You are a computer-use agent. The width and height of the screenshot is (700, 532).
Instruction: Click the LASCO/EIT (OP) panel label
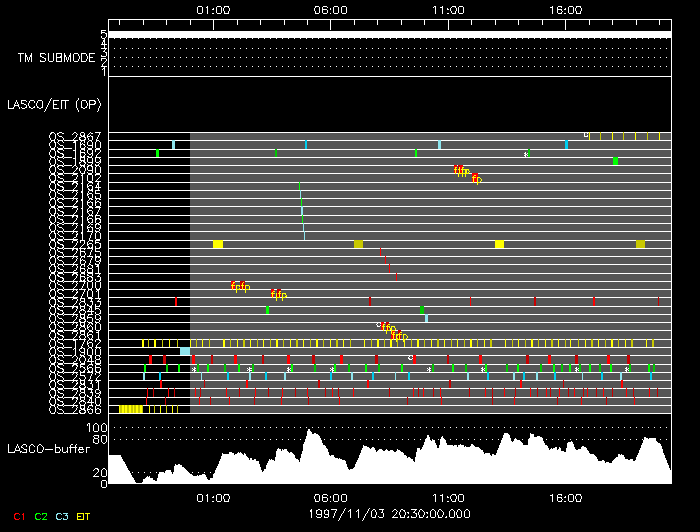[x=52, y=104]
